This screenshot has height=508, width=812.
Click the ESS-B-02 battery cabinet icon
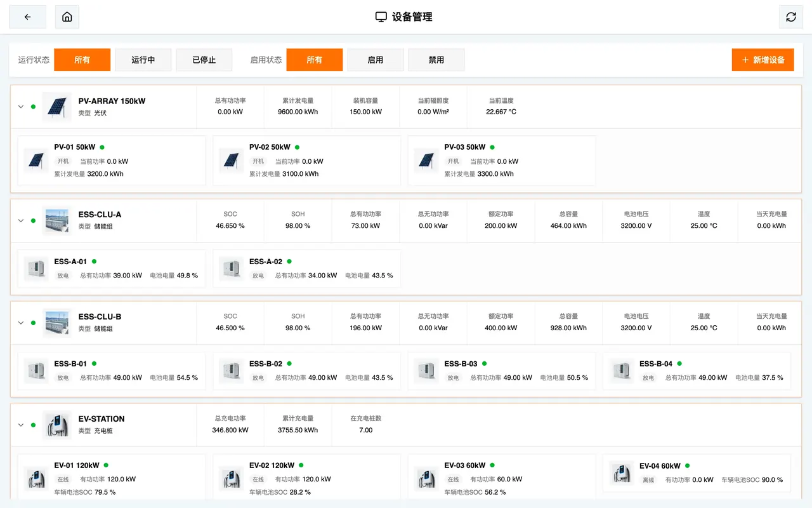pos(232,371)
